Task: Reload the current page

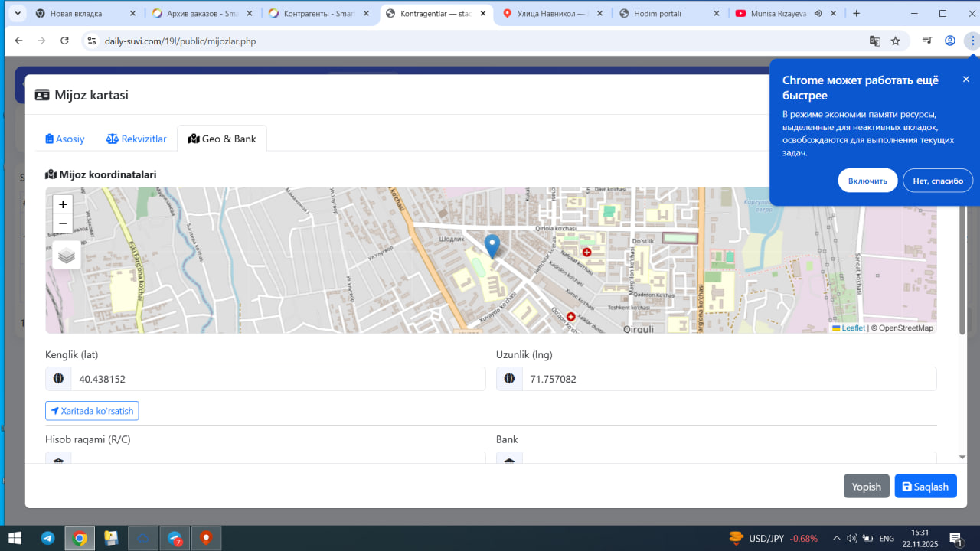Action: pos(64,41)
